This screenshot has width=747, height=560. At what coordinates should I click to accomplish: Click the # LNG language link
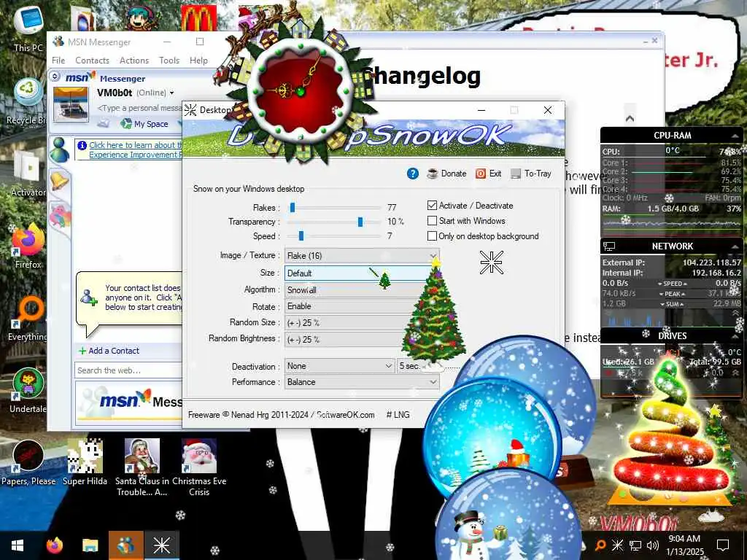(x=398, y=415)
